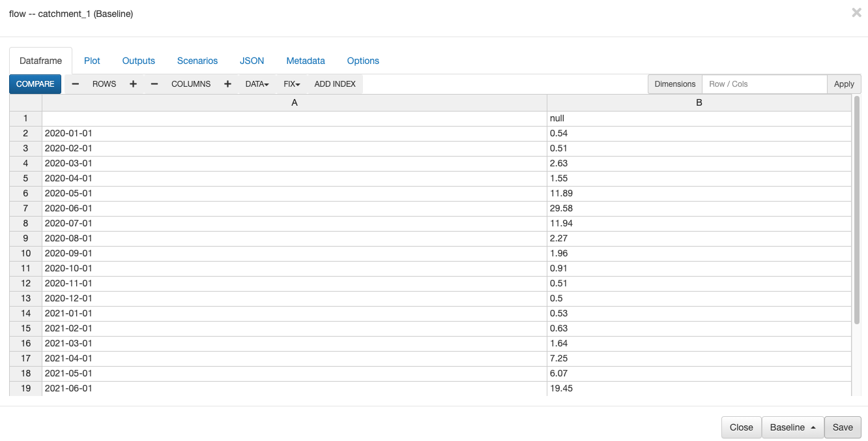Close the dialog with the X icon

(856, 12)
